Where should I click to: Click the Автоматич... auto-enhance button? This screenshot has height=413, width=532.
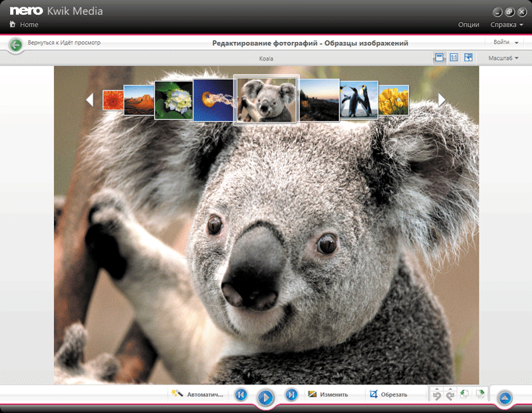click(198, 394)
